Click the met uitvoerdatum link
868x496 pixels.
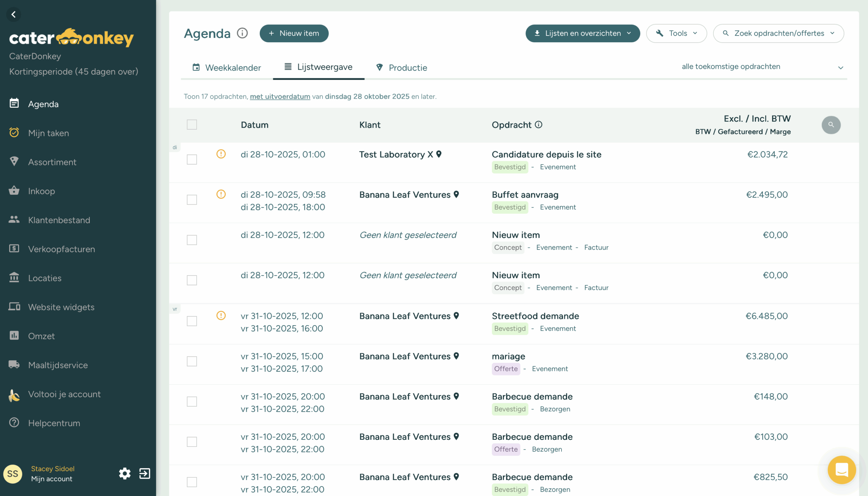(x=280, y=97)
